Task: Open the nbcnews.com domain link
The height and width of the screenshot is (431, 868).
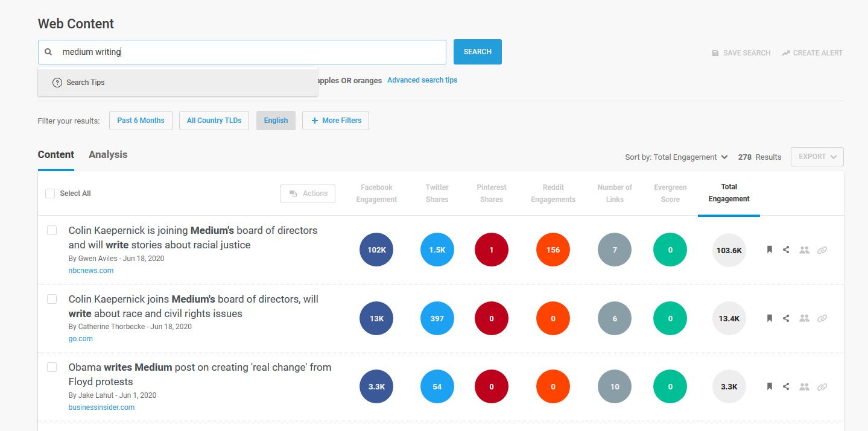Action: click(91, 271)
